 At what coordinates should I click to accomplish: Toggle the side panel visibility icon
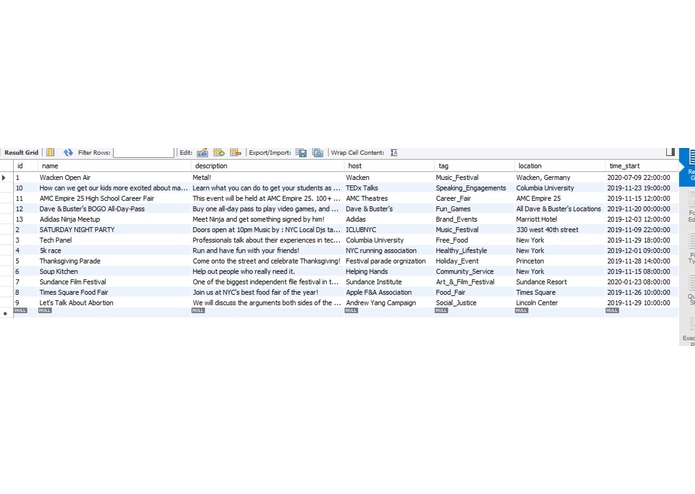pyautogui.click(x=670, y=152)
